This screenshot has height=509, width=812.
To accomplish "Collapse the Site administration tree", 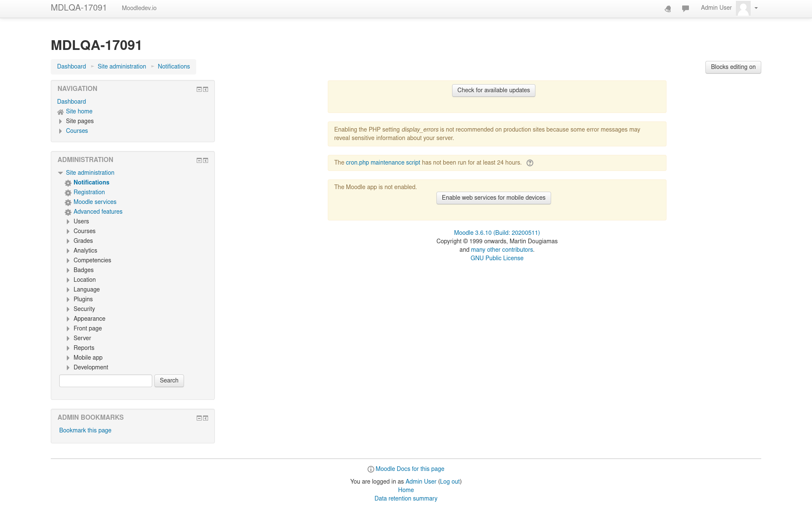I will tap(60, 173).
